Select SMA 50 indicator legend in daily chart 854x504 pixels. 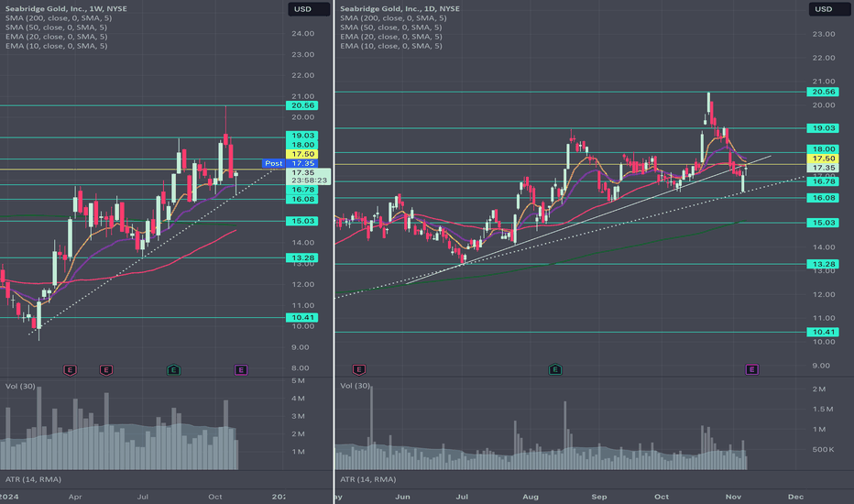[x=391, y=27]
